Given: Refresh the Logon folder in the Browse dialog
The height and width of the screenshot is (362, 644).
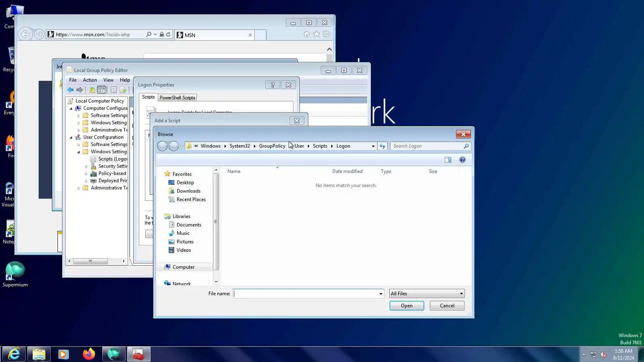Looking at the screenshot, I should [x=382, y=146].
